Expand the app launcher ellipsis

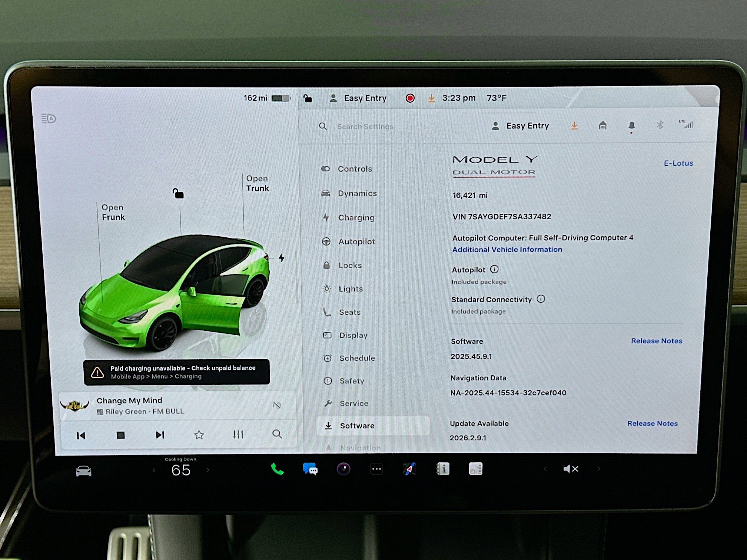tap(376, 469)
